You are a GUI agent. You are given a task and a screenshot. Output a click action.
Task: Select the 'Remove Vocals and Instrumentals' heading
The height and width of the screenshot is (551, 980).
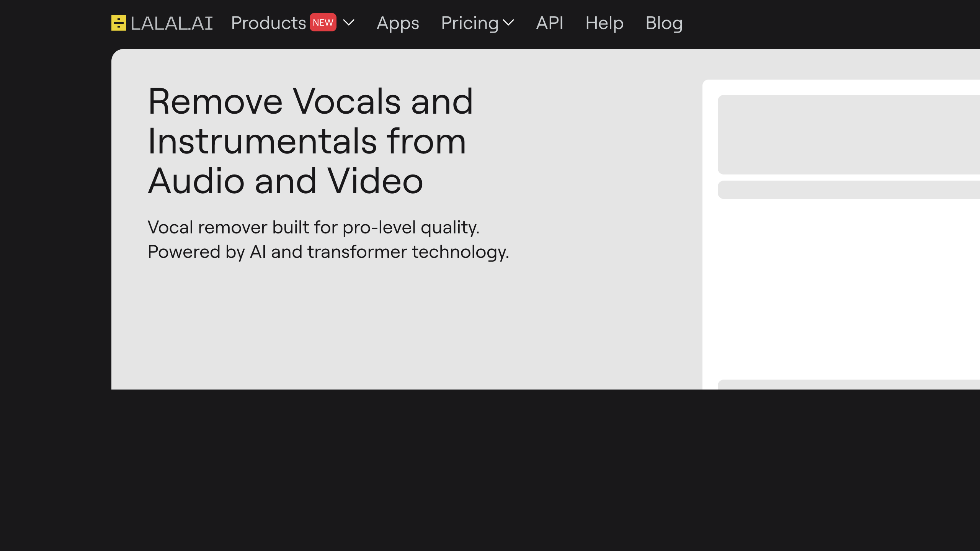click(x=310, y=141)
